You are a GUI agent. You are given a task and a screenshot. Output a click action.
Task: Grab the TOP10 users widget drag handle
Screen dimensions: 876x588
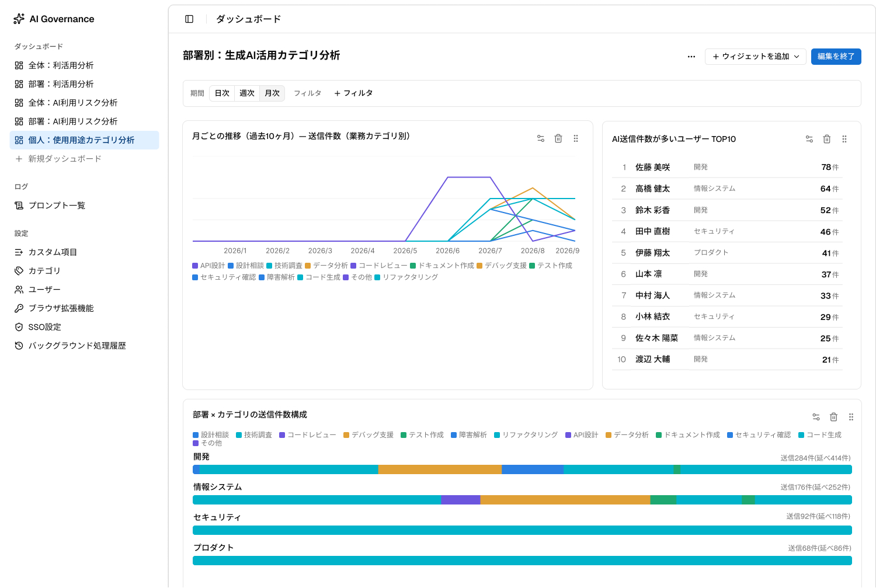844,139
